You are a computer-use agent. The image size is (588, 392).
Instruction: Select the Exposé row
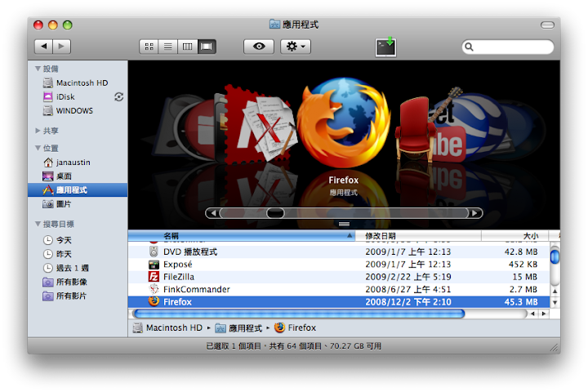click(x=339, y=265)
